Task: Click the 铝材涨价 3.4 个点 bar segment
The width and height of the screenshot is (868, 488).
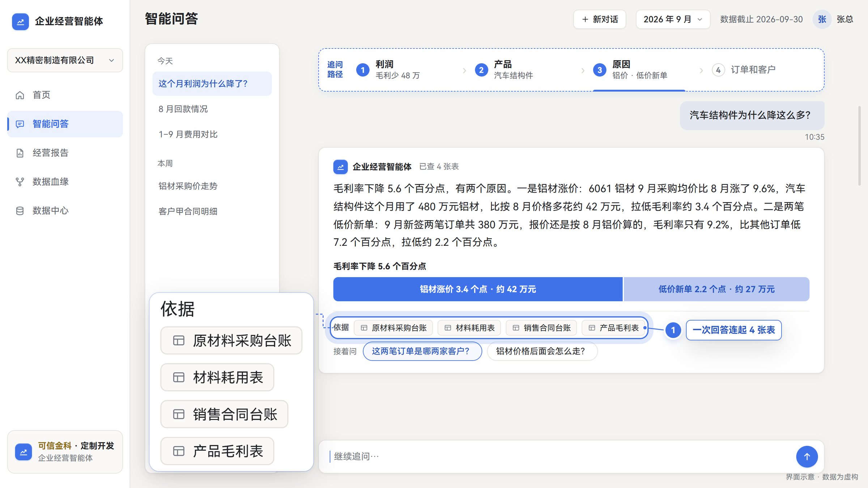Action: pyautogui.click(x=478, y=289)
